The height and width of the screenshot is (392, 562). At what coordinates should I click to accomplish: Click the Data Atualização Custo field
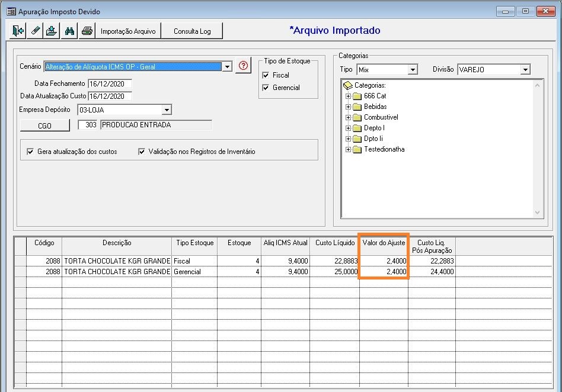110,97
